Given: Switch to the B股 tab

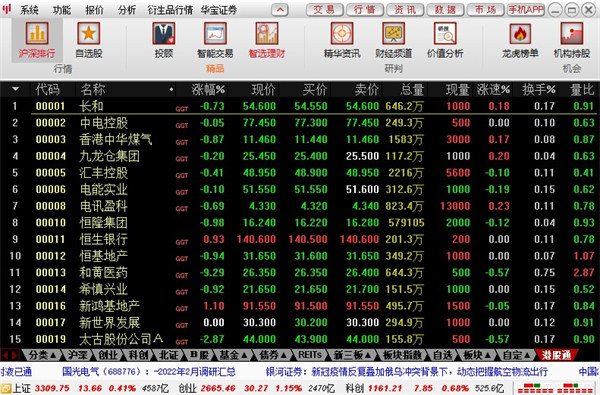Looking at the screenshot, I should click(x=199, y=355).
